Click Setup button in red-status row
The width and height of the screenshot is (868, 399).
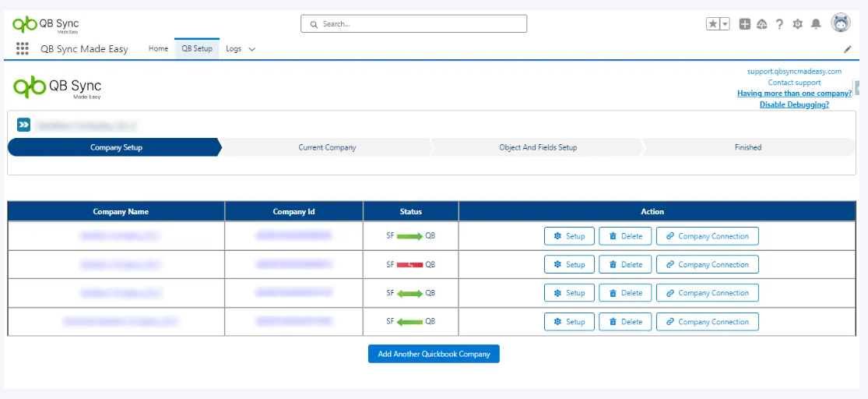569,264
